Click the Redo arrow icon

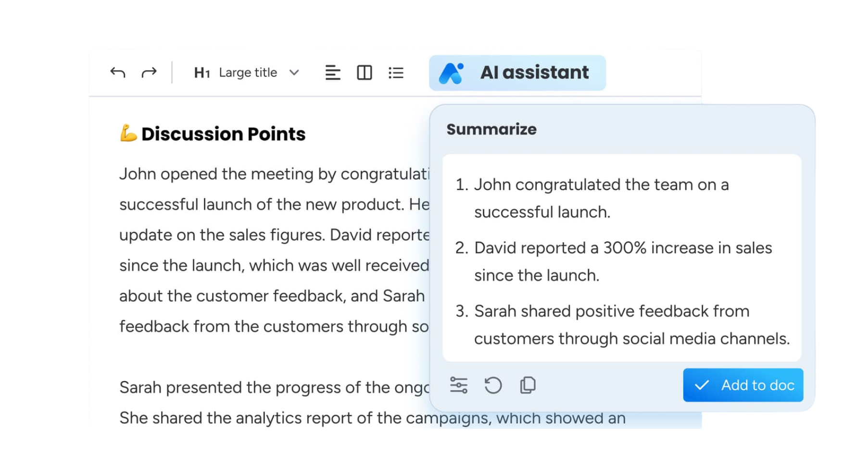click(x=149, y=73)
